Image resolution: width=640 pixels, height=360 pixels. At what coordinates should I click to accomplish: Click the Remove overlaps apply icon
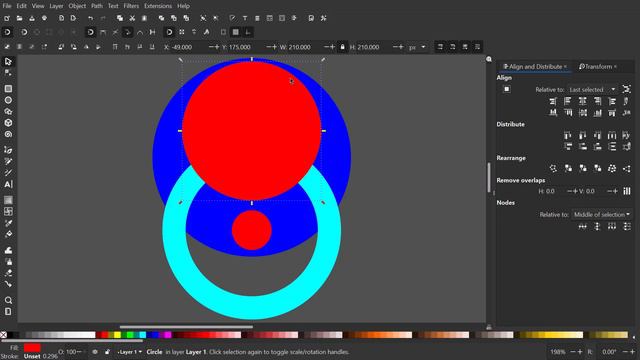[x=627, y=191]
